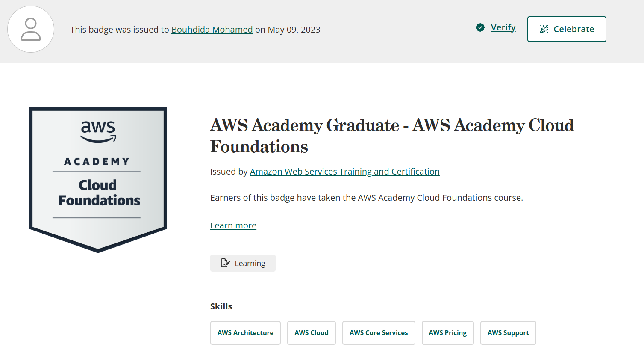Open the AWS Cloud skill tag

click(312, 333)
